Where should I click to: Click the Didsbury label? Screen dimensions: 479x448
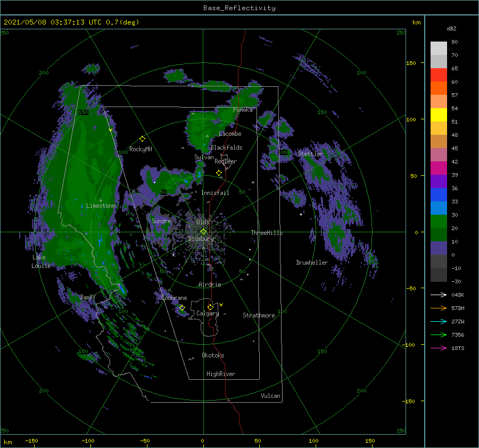(x=201, y=239)
